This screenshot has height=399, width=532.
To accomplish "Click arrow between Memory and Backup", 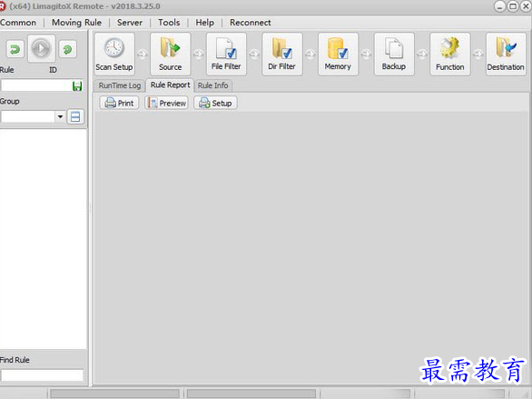I will click(x=366, y=54).
